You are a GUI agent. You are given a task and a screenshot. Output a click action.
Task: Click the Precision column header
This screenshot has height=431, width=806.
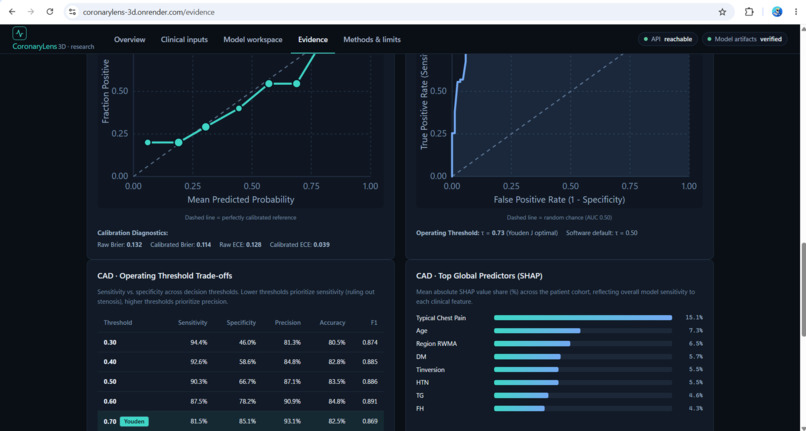[288, 323]
